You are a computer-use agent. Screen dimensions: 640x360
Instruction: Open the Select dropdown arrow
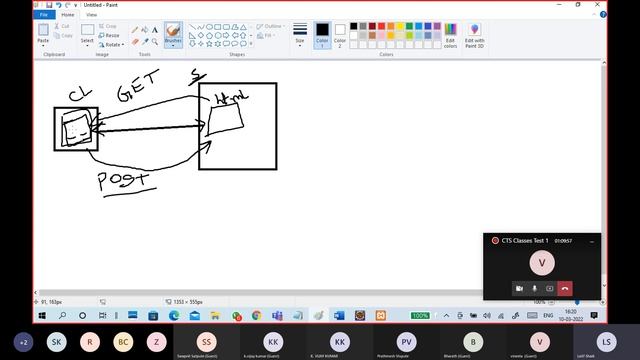(87, 45)
